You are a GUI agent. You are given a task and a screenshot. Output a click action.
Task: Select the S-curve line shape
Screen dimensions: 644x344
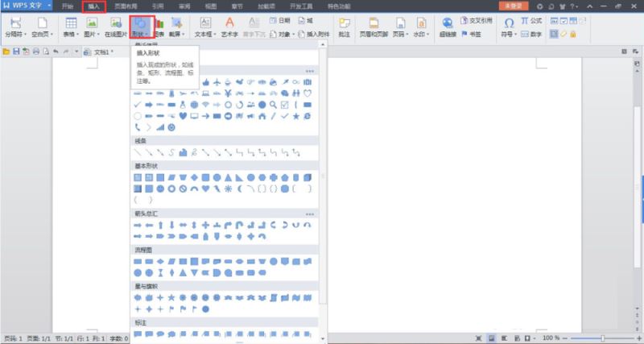pyautogui.click(x=171, y=152)
